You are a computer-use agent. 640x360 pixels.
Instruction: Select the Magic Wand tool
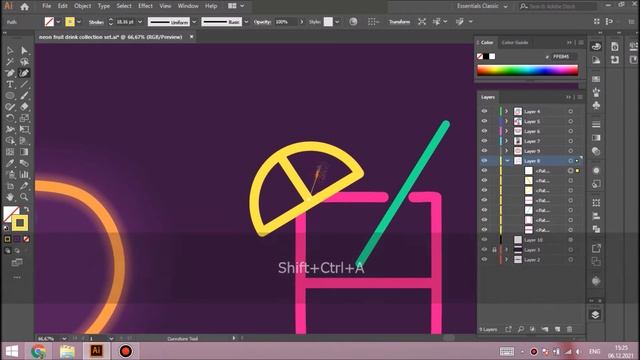[x=10, y=62]
